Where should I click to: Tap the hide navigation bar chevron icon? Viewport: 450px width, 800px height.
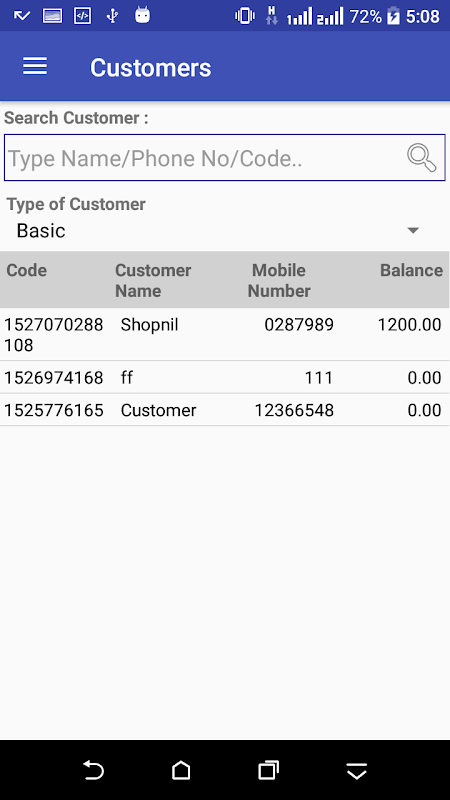[357, 771]
